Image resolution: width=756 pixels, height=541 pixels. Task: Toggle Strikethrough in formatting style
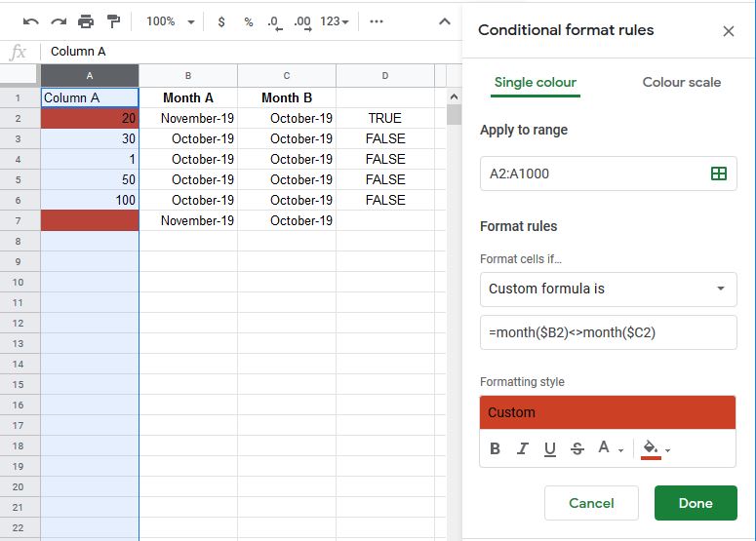point(577,449)
